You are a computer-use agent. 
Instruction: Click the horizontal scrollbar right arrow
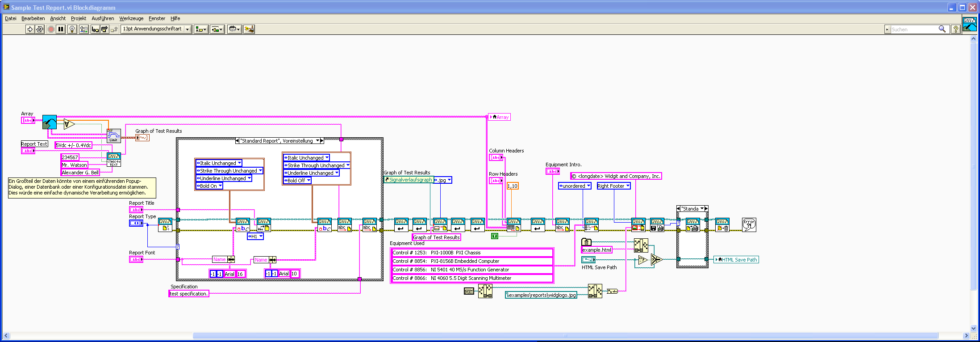966,336
